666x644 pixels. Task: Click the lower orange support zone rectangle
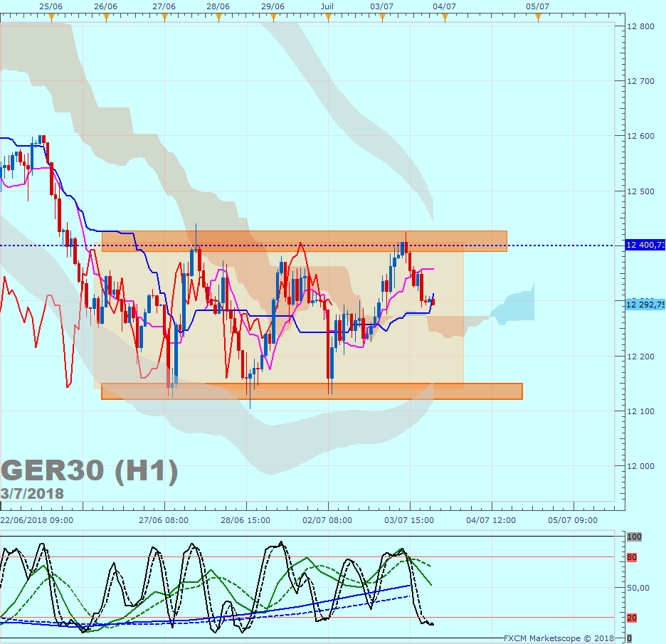(312, 391)
